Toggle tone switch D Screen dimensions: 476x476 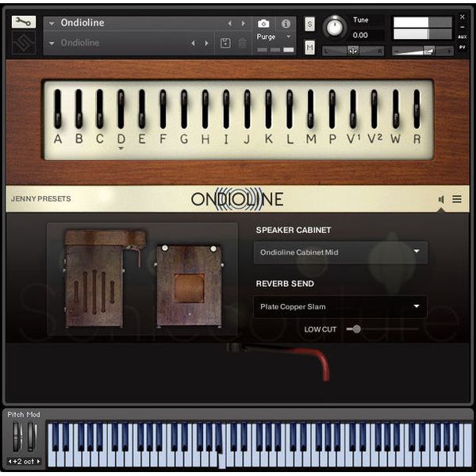pos(121,109)
